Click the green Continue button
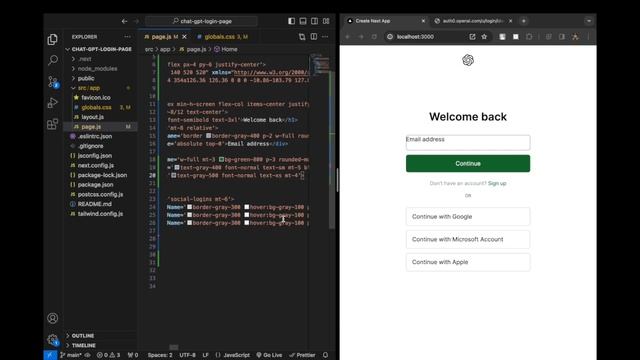Screen dimensions: 640x360 coord(468,163)
